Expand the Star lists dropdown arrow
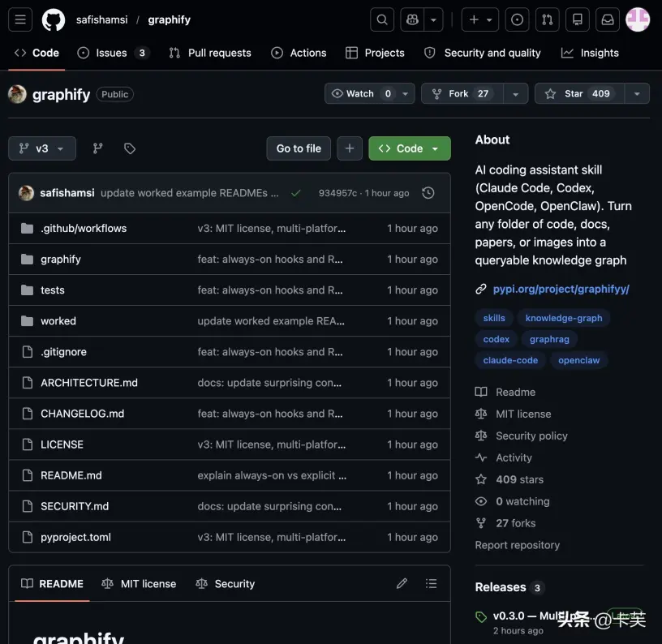 637,94
